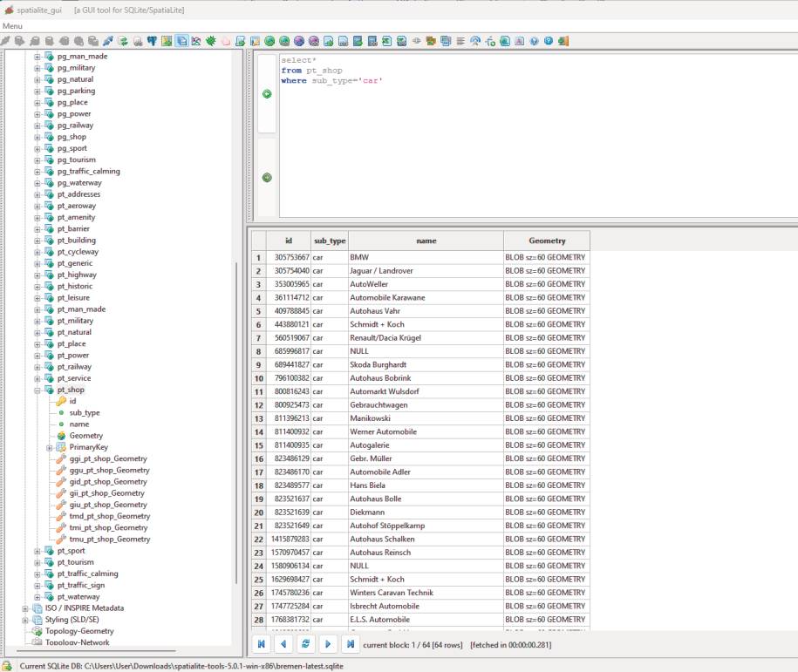798x672 pixels.
Task: Click the 'Skoda Burghardt' name cell
Action: (426, 364)
